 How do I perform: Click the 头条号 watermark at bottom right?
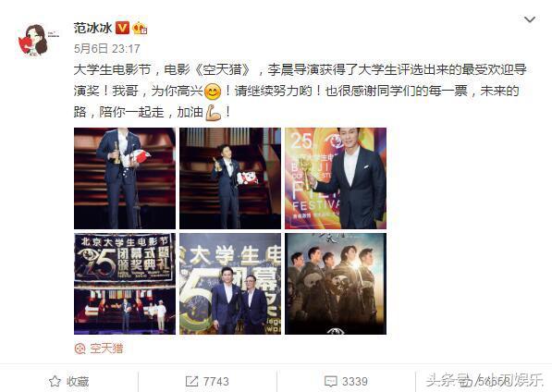485,380
